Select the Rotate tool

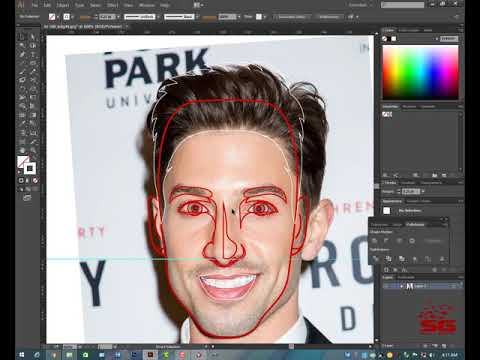pos(22,89)
